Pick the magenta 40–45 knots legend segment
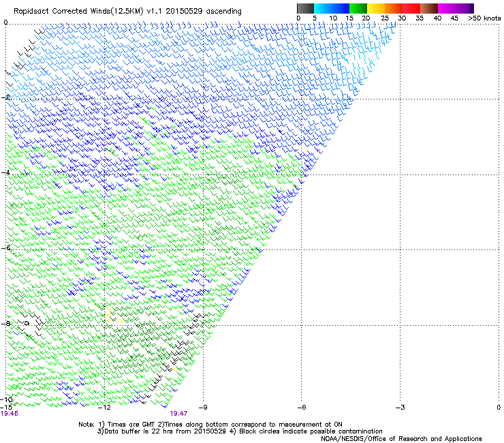 [447, 8]
